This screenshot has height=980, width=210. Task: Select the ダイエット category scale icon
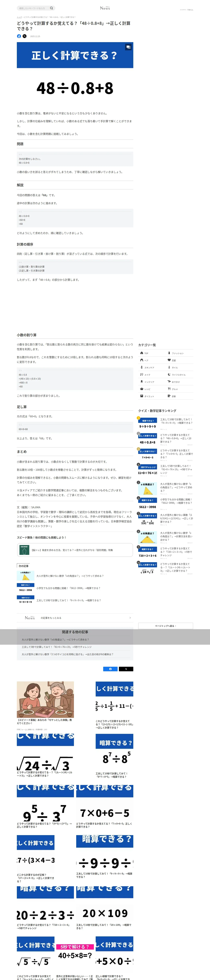point(142,396)
